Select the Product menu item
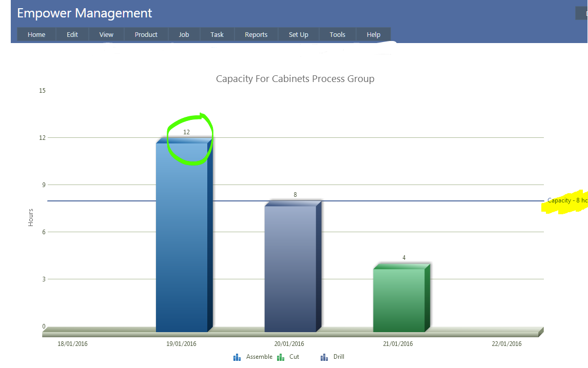The width and height of the screenshot is (588, 368). click(146, 34)
